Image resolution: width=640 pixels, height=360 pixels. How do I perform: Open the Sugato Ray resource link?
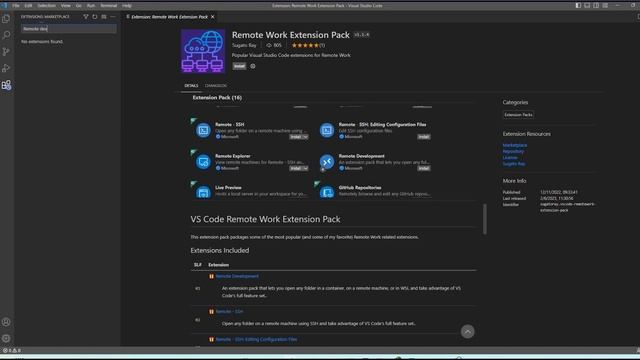tap(514, 164)
